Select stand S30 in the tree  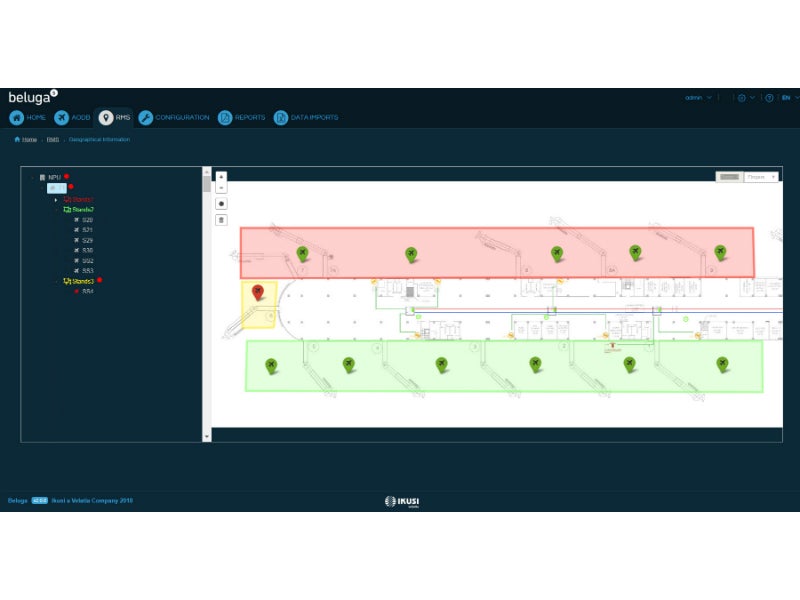87,250
